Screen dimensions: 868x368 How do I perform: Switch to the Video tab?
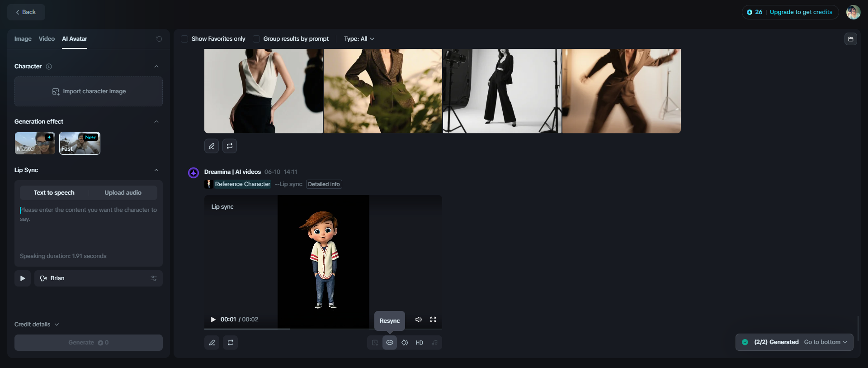pos(47,39)
